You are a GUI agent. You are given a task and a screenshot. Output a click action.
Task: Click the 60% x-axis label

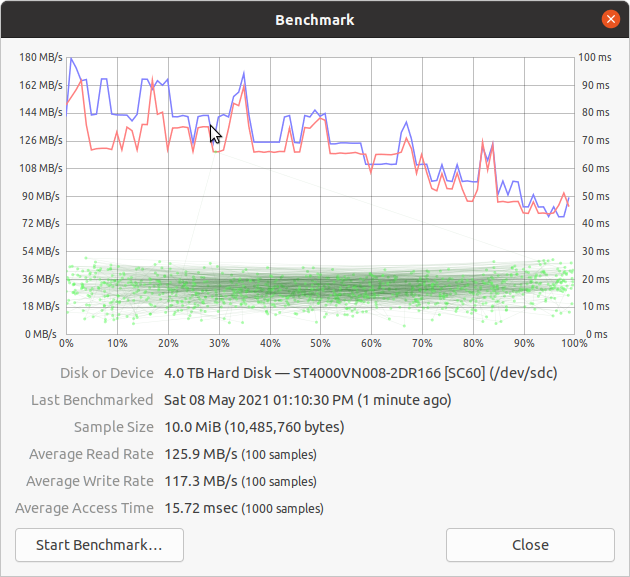(371, 344)
